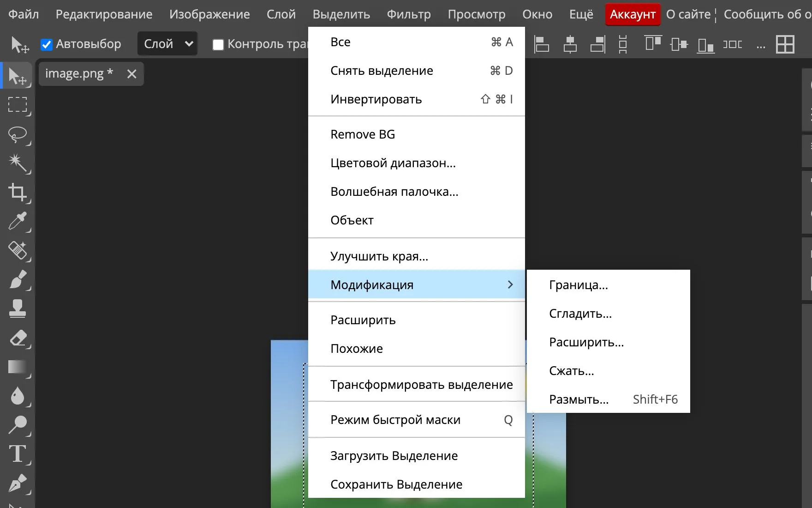Choose Remove BG menu item
This screenshot has width=812, height=508.
click(416, 134)
